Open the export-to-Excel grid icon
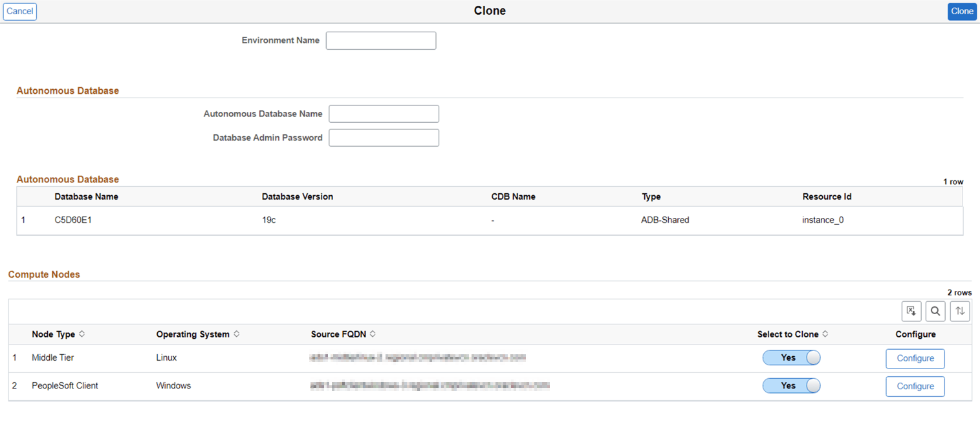The image size is (980, 426). (911, 311)
